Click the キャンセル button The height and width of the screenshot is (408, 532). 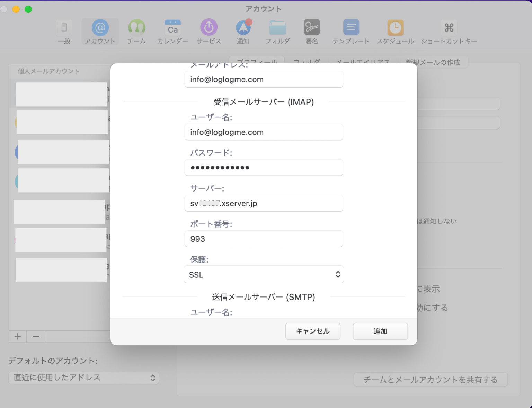[x=312, y=331]
